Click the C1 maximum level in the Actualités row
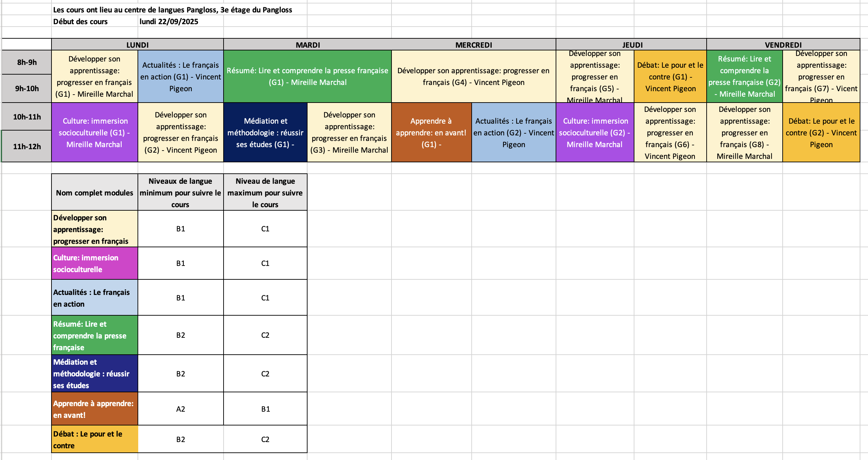Viewport: 868px width, 460px height. tap(265, 298)
